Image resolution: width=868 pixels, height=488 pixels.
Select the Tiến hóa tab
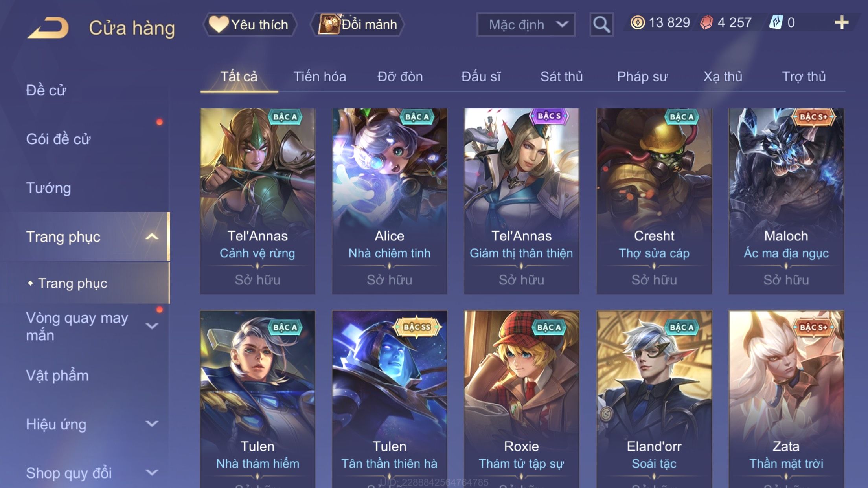click(x=320, y=76)
